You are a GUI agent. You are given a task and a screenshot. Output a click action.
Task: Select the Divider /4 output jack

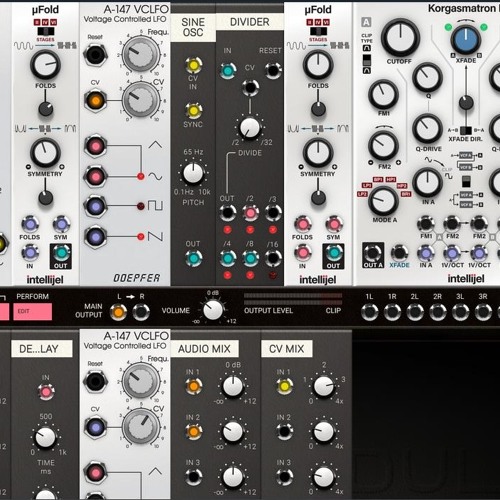pos(228,258)
